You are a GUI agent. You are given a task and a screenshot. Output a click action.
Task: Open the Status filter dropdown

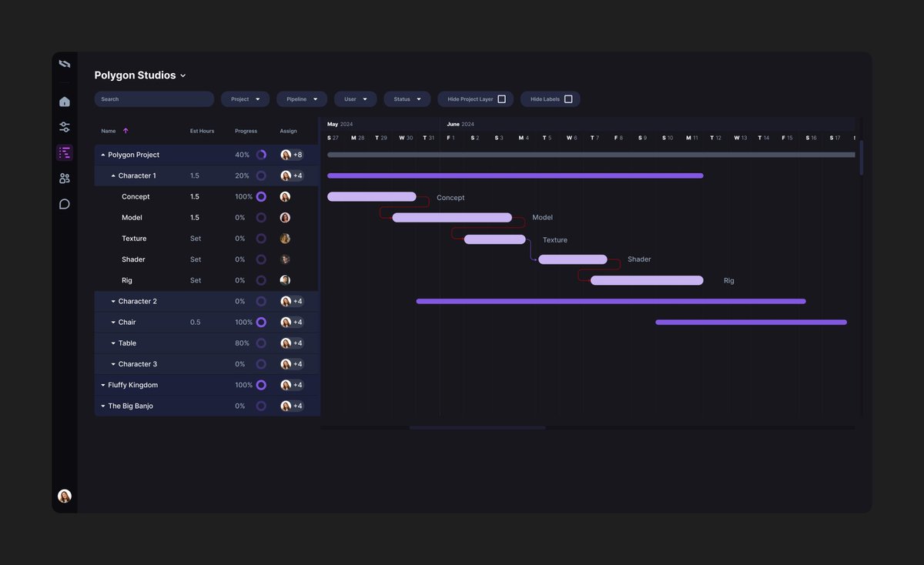pyautogui.click(x=407, y=99)
